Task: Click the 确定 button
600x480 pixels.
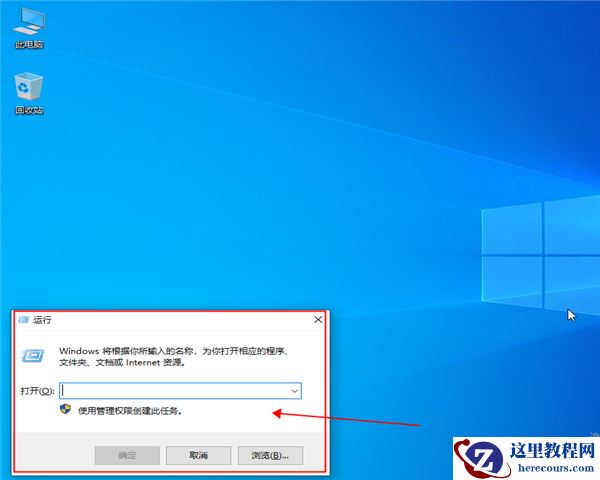Action: click(127, 455)
